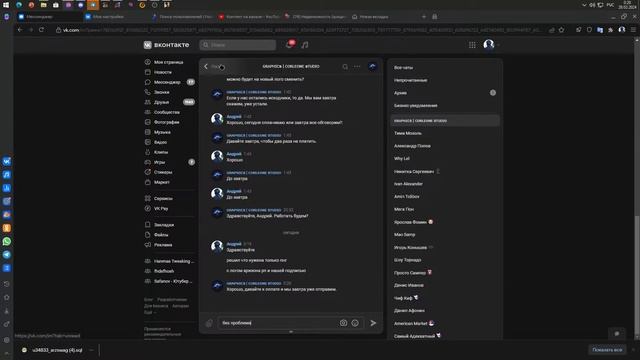Open Фотографии in left menu
The image size is (640, 360).
[167, 122]
